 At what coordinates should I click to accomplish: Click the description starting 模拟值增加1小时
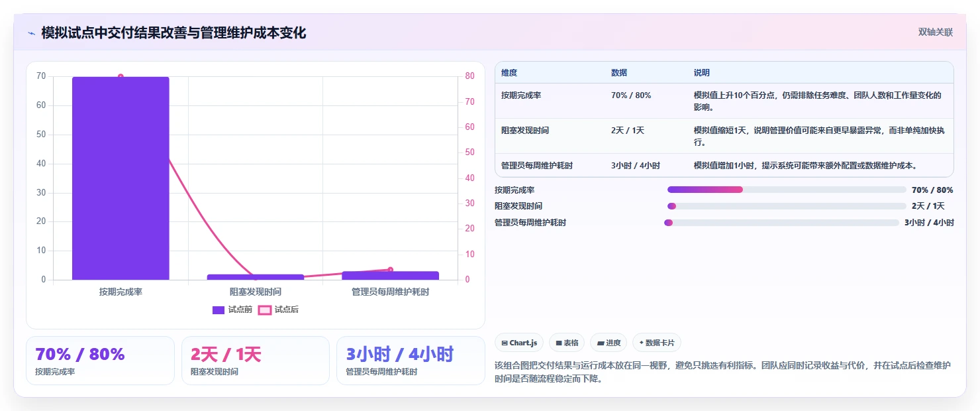[806, 166]
